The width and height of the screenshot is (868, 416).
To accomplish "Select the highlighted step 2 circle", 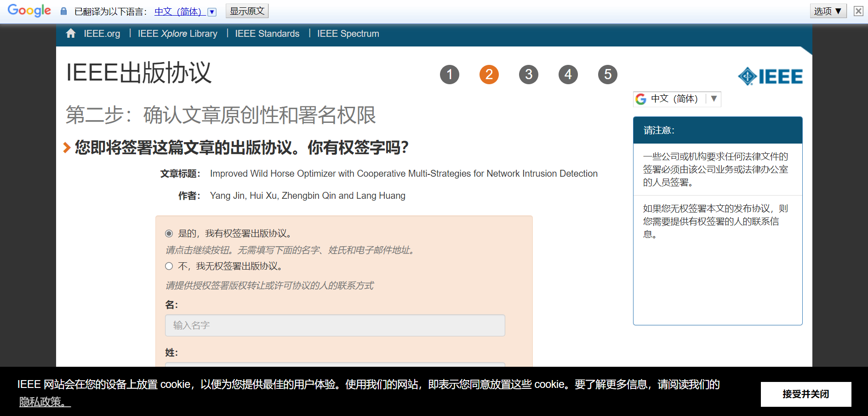I will click(489, 75).
